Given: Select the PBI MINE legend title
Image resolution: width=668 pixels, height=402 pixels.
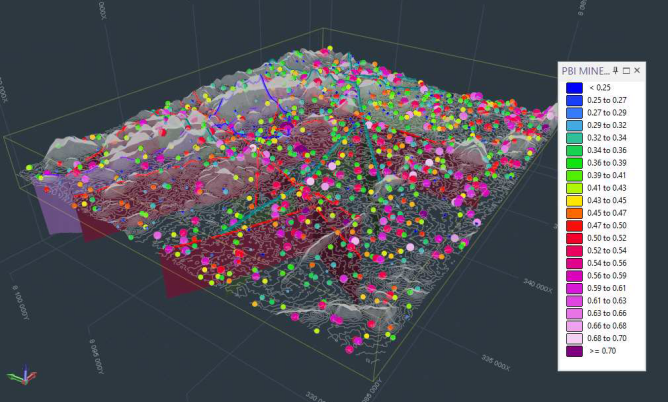Looking at the screenshot, I should pos(585,71).
